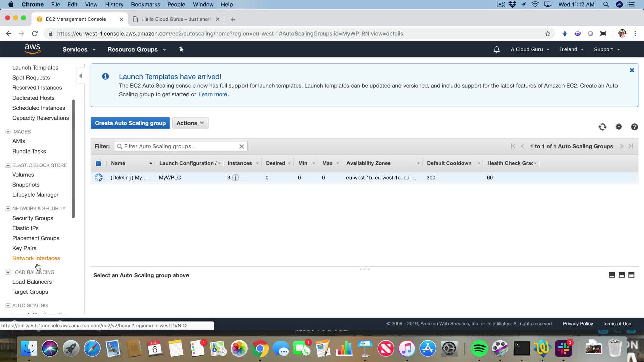Switch to Hello Cloud Gurus tab
644x362 pixels.
tap(176, 19)
